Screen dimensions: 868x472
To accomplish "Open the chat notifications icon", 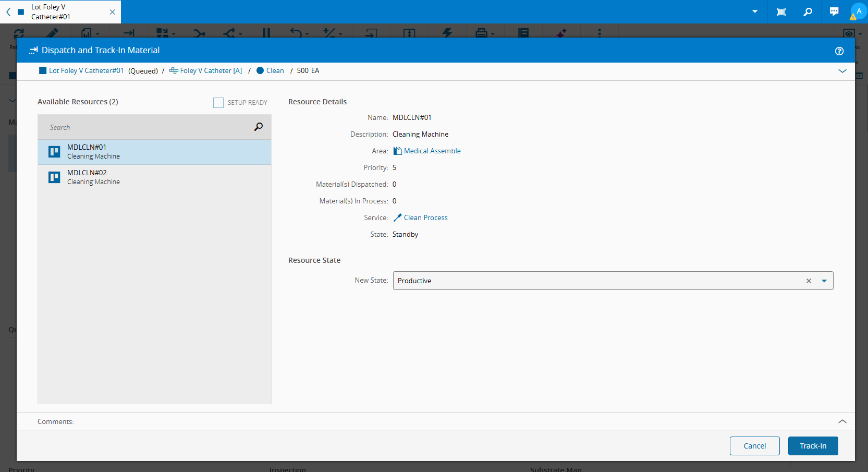I will (834, 12).
